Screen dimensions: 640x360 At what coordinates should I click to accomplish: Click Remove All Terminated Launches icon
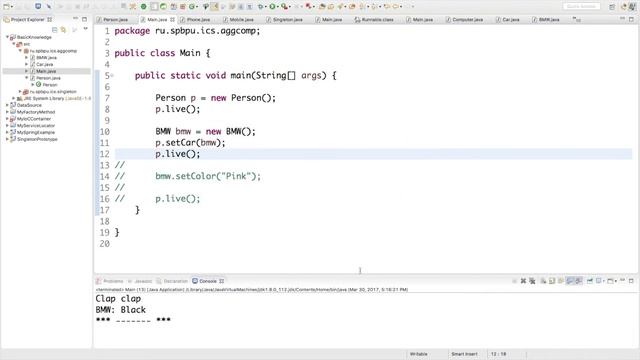[532, 281]
